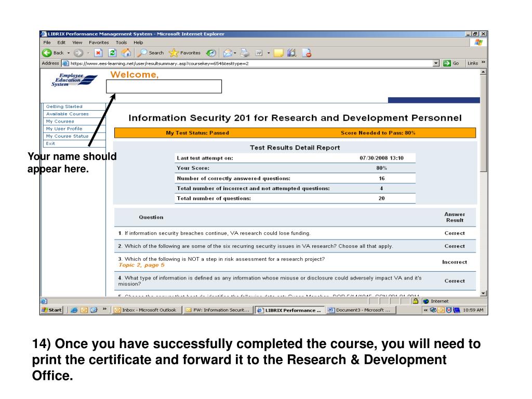The height and width of the screenshot is (399, 532).
Task: Expand hidden system tray icons arrow
Action: point(426,310)
